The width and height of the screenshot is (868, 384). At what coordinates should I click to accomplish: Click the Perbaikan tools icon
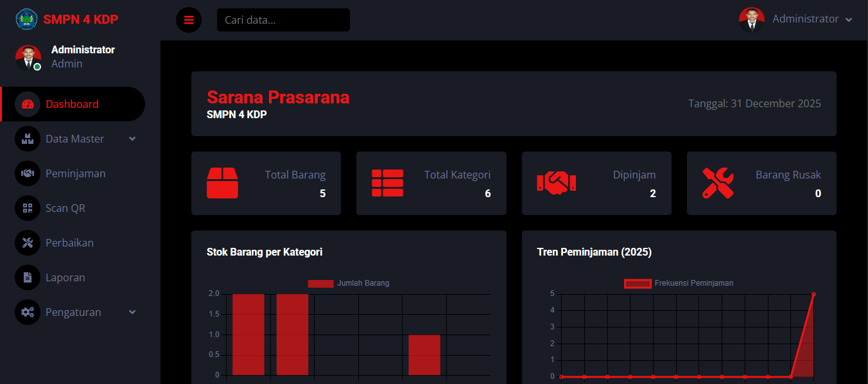click(28, 243)
